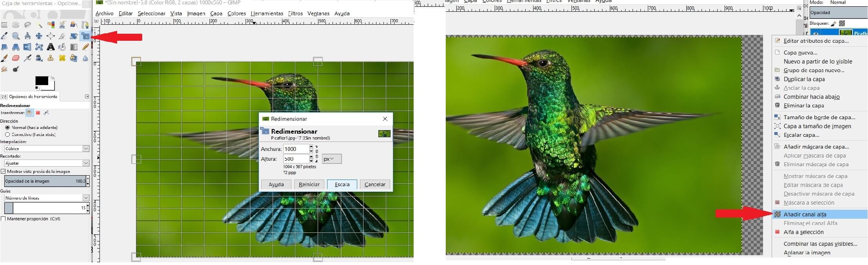Select the Alignment tool

pyautogui.click(x=51, y=36)
